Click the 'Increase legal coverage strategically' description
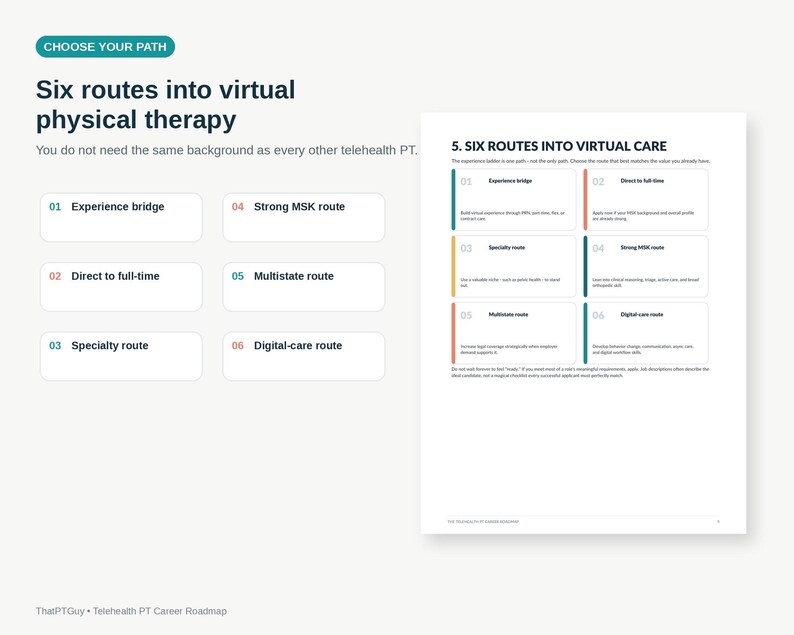 click(x=509, y=349)
